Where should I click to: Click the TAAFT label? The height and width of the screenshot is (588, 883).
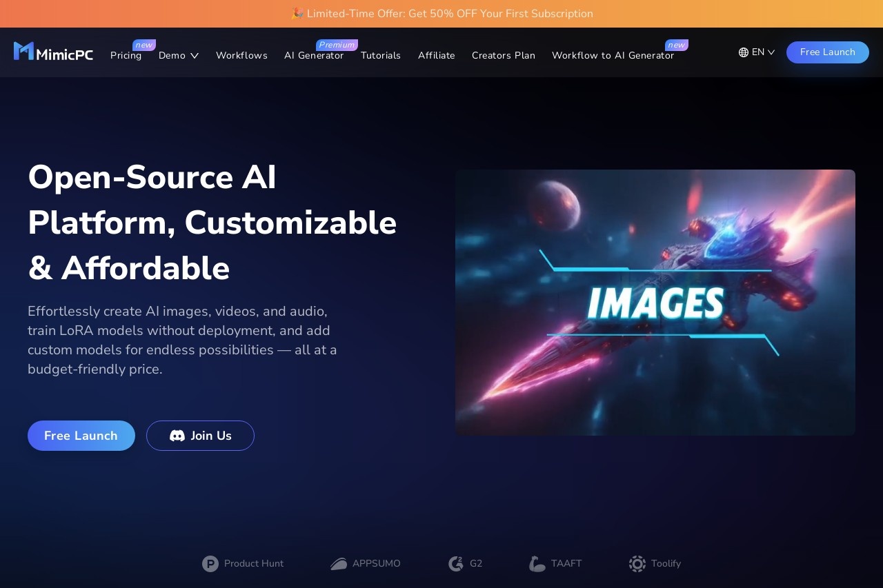point(566,564)
